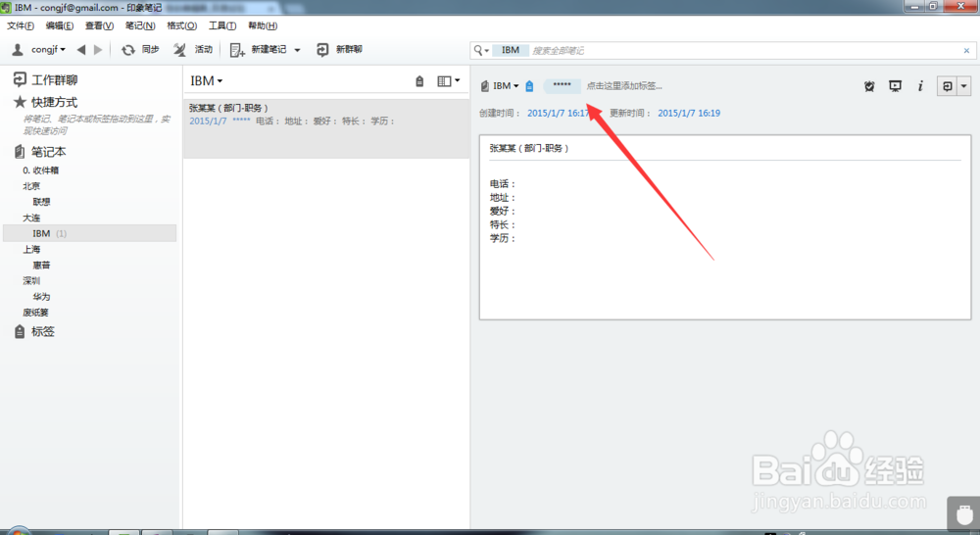
Task: Open the 文件(F) menu
Action: pos(21,25)
